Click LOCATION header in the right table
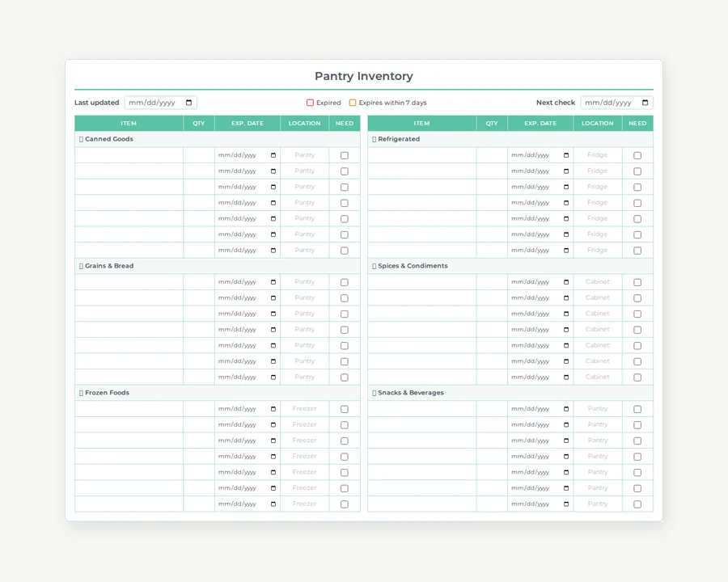 (x=598, y=123)
